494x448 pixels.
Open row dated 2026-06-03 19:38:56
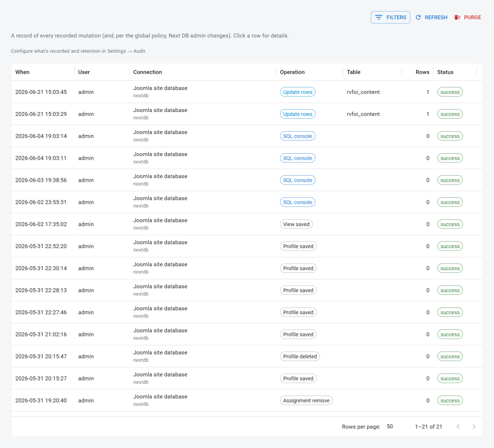246,180
